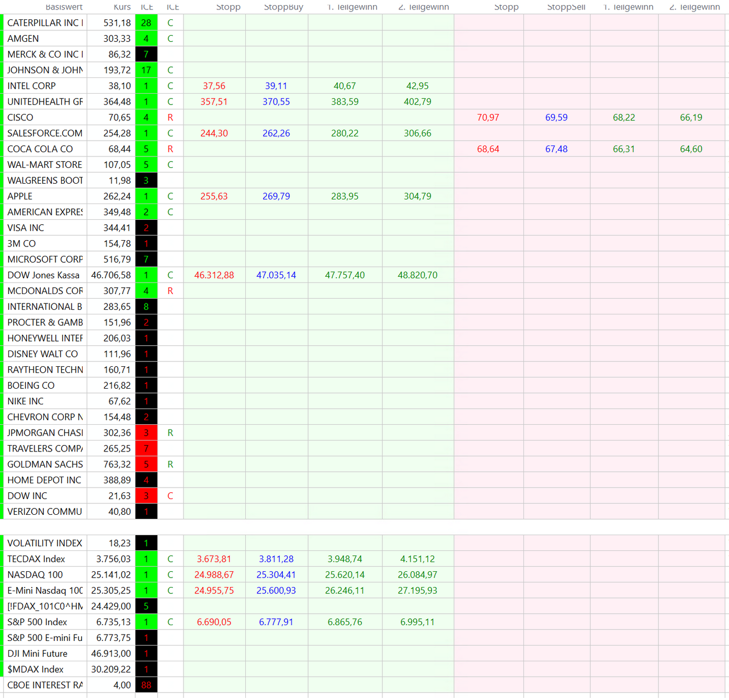Click the red C signal in DOW INC row
The height and width of the screenshot is (700, 729).
(170, 496)
